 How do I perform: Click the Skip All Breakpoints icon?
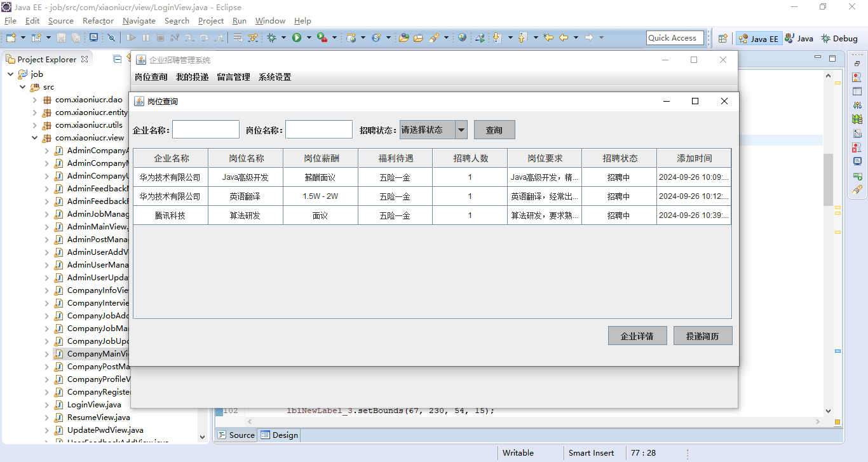tap(111, 37)
